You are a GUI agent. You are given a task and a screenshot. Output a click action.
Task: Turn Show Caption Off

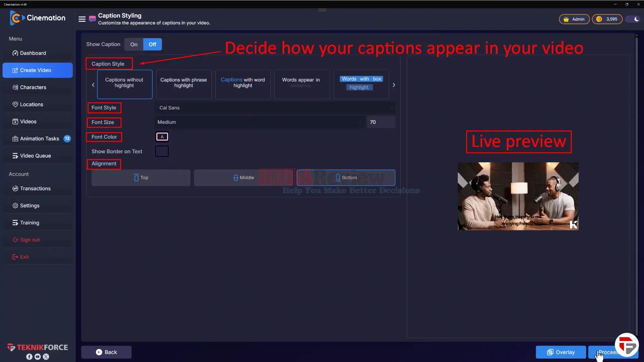click(x=152, y=44)
